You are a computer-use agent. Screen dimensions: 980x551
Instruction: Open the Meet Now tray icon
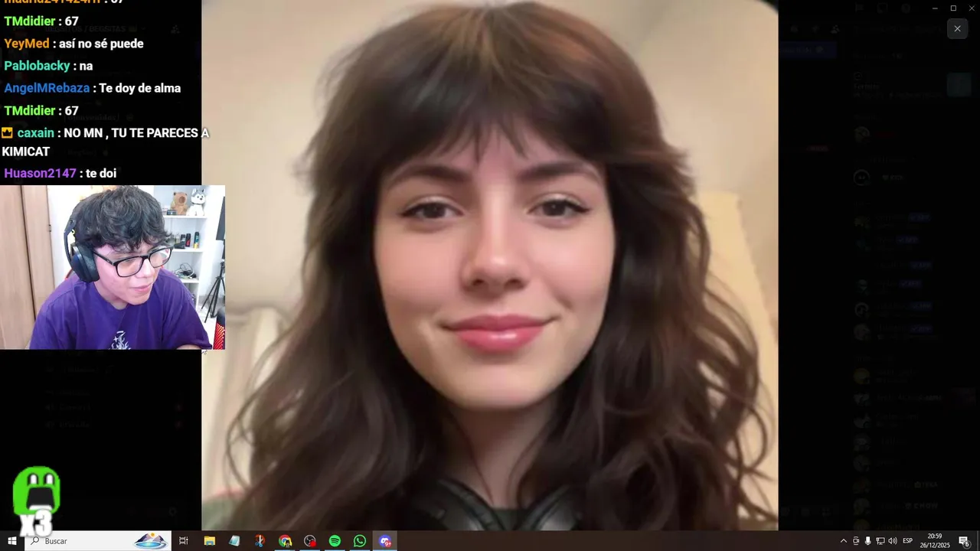(856, 541)
